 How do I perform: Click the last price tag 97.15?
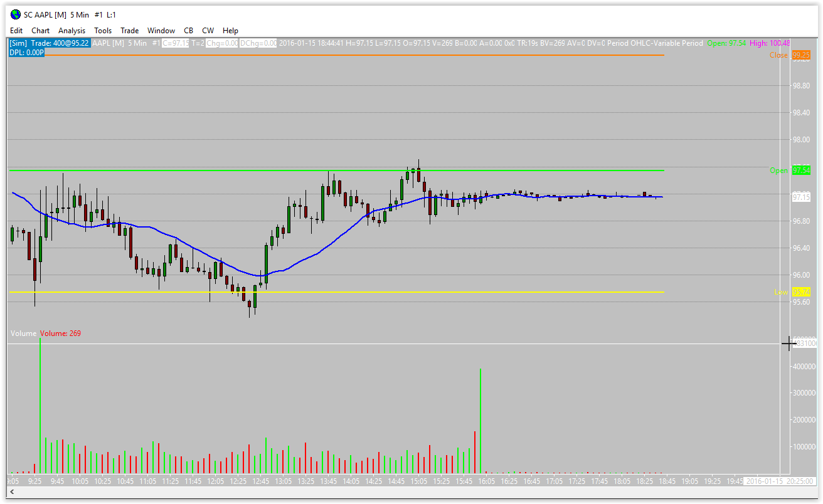click(801, 197)
